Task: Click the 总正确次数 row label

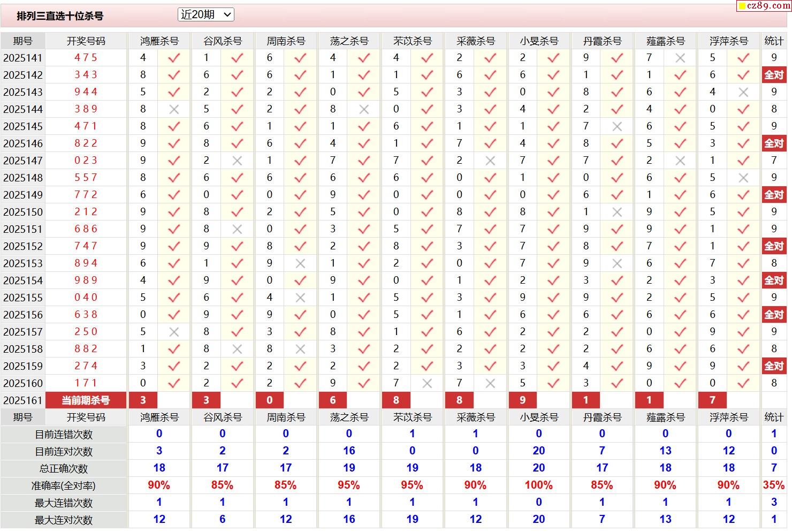Action: [64, 469]
